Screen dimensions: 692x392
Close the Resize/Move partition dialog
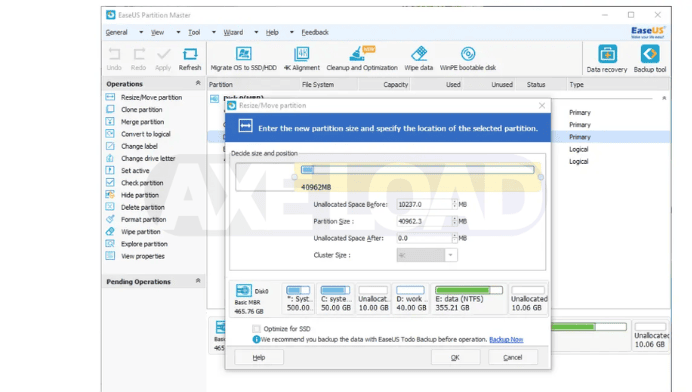pyautogui.click(x=542, y=106)
